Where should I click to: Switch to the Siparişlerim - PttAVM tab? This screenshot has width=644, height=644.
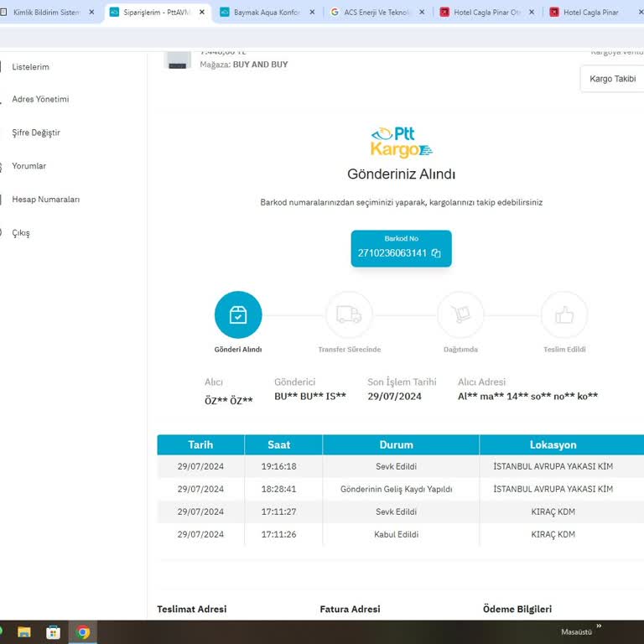(x=157, y=13)
